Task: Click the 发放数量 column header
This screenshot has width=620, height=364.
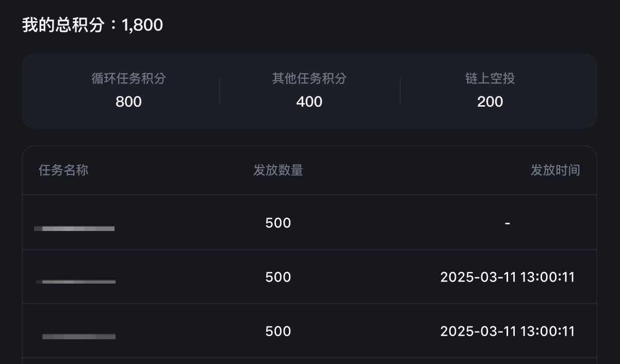Action: [278, 170]
